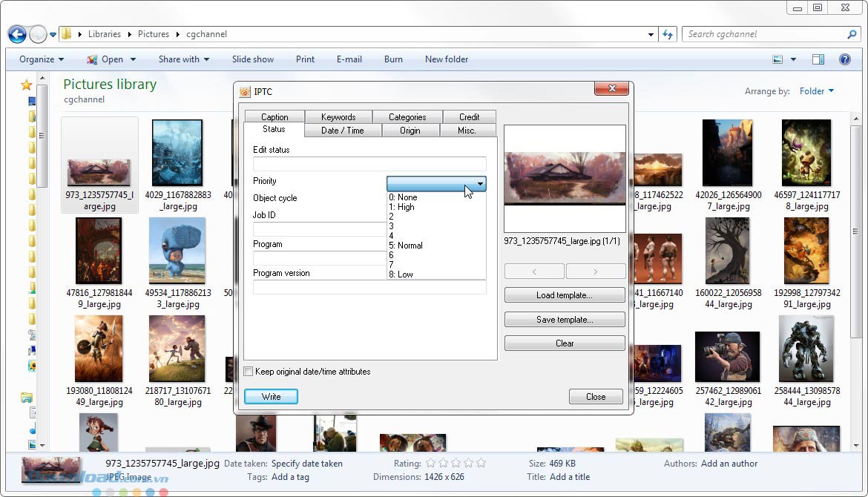The width and height of the screenshot is (868, 497).
Task: Click the Write button
Action: click(x=271, y=397)
